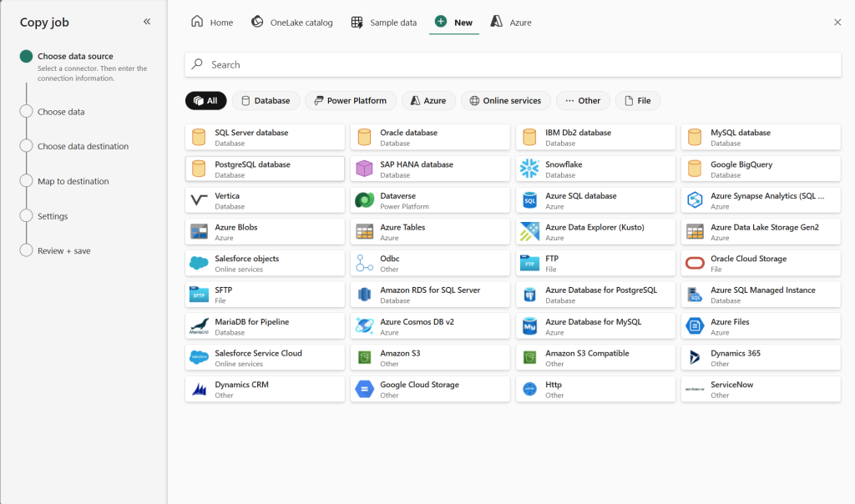This screenshot has height=504, width=855.
Task: Switch to the Azure tab at top
Action: pos(511,23)
